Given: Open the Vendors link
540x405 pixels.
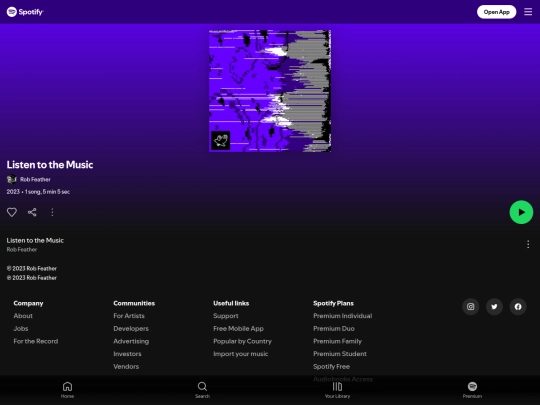Looking at the screenshot, I should pos(126,366).
